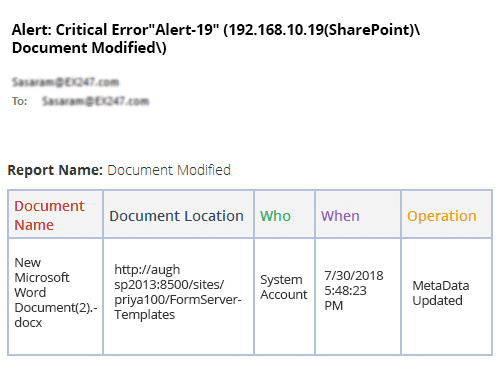Click the docx extension text in document name
This screenshot has height=390, width=500.
pyautogui.click(x=28, y=322)
